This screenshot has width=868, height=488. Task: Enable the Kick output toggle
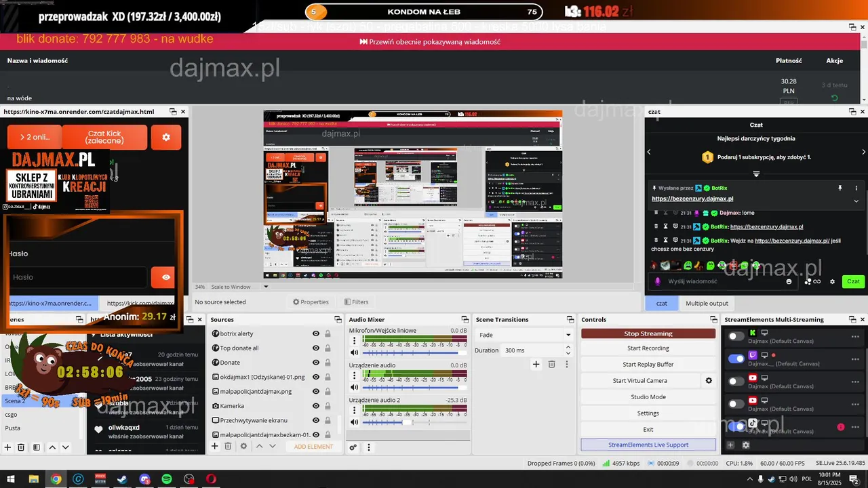tap(736, 336)
